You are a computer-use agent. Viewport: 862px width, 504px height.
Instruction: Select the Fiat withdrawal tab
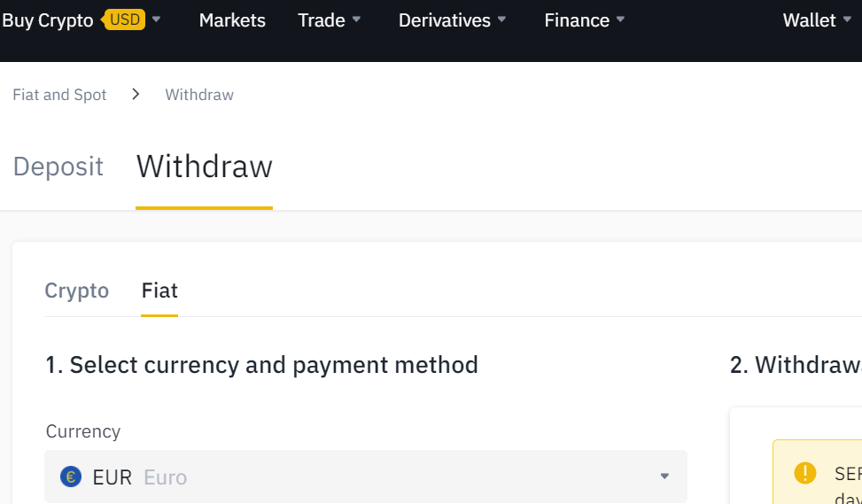159,291
